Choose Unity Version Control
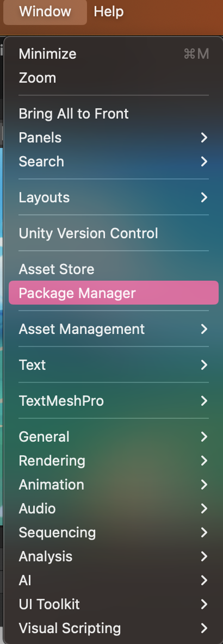The height and width of the screenshot is (644, 223). pos(113,233)
